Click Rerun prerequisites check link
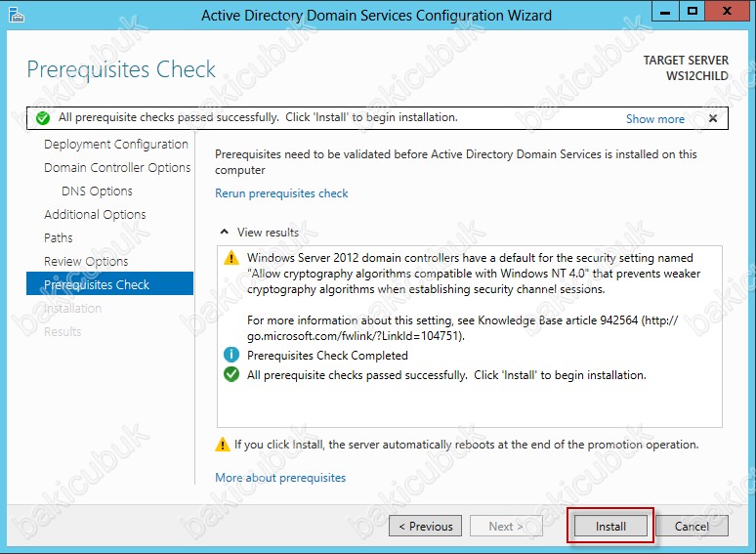 point(281,193)
